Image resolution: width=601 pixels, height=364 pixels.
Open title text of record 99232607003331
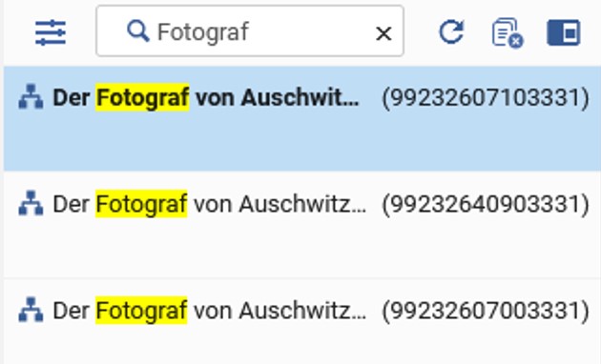point(209,310)
